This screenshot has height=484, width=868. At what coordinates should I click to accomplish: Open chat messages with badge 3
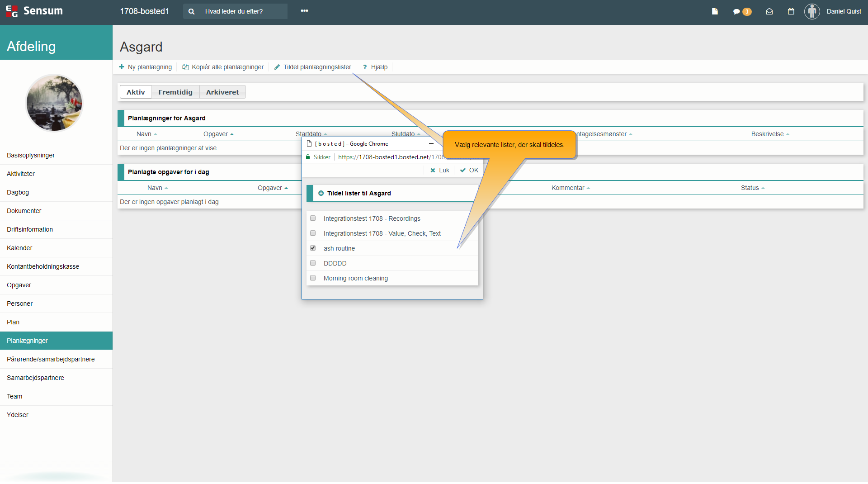coord(742,12)
